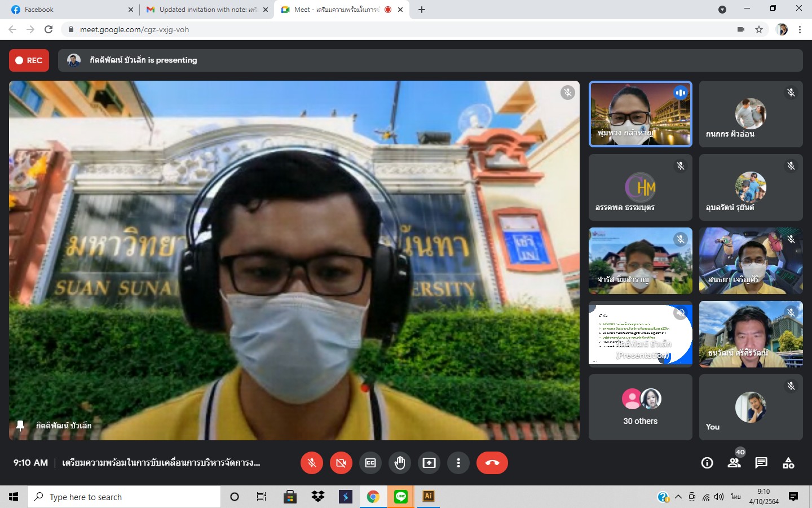
Task: Open the 30 others participants tile
Action: coord(640,407)
